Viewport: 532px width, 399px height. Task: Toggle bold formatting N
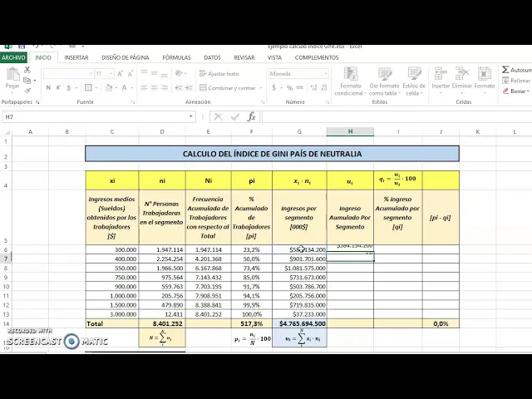(x=48, y=88)
